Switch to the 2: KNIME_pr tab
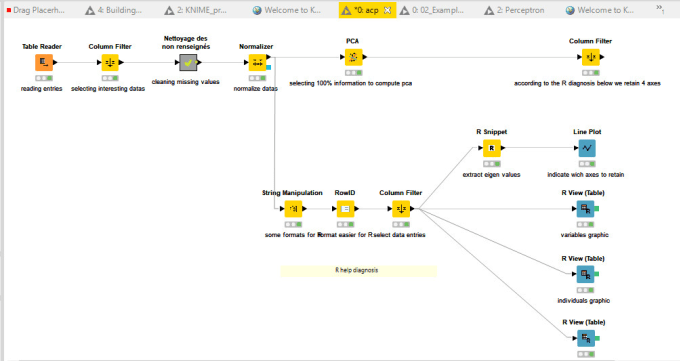The image size is (680, 361). tap(196, 10)
